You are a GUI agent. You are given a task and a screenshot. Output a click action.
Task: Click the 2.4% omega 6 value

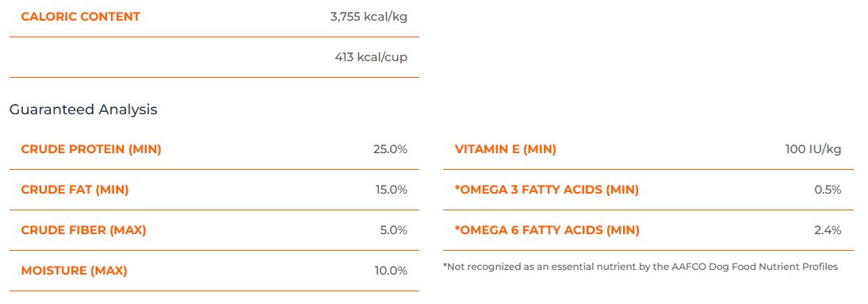828,230
